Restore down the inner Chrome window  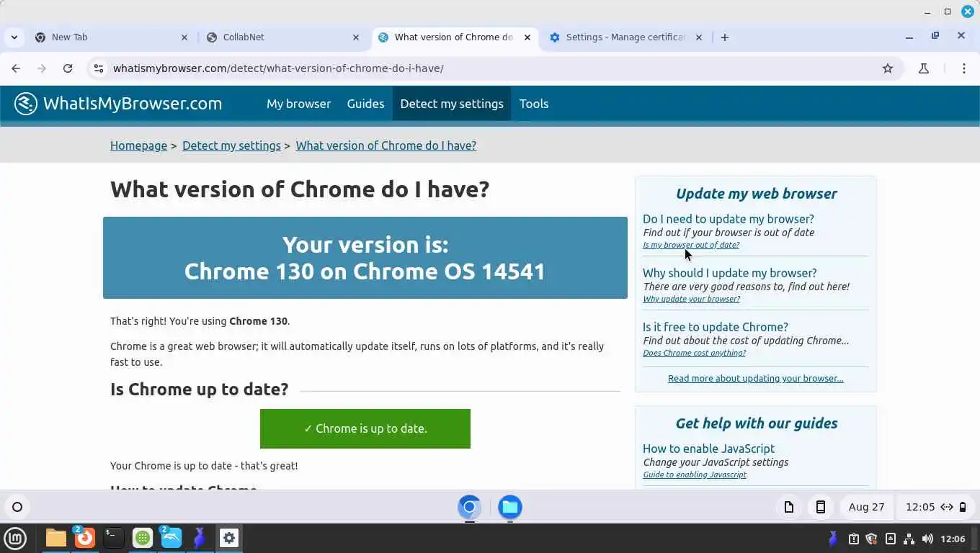[935, 36]
